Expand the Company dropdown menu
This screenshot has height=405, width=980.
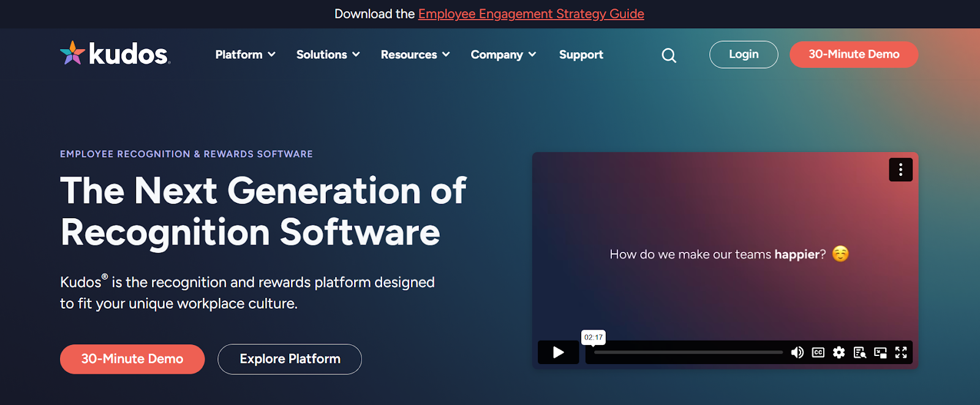pos(503,55)
